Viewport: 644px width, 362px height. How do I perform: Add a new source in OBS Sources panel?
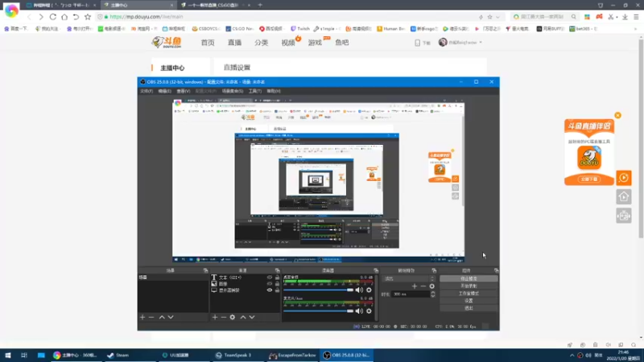[x=215, y=317]
